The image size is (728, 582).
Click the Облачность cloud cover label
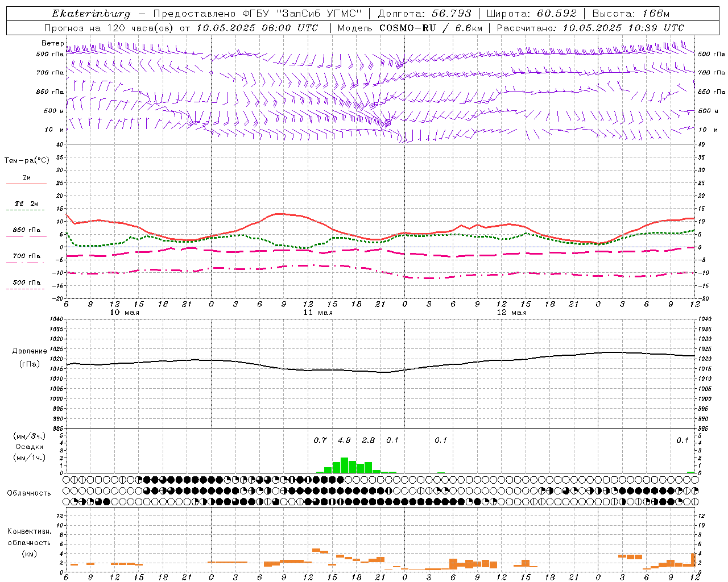pos(29,493)
